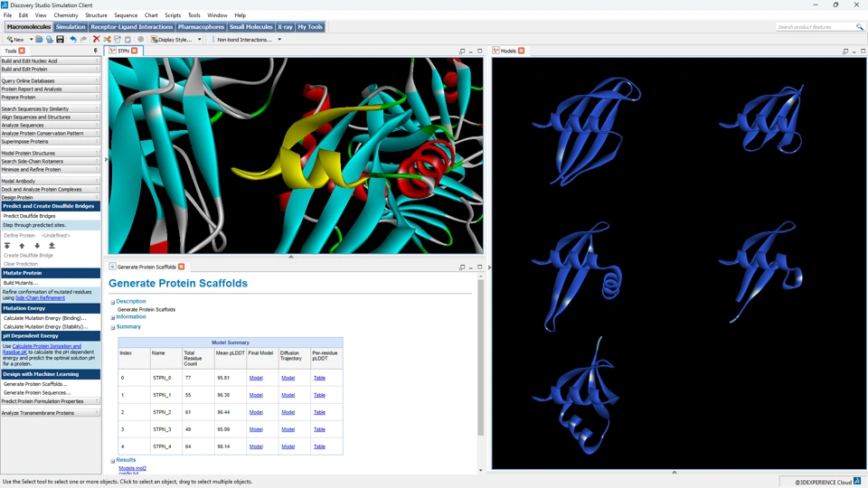Click the grey gear icon in toolbar
Viewport: 868px width, 488px height.
141,39
